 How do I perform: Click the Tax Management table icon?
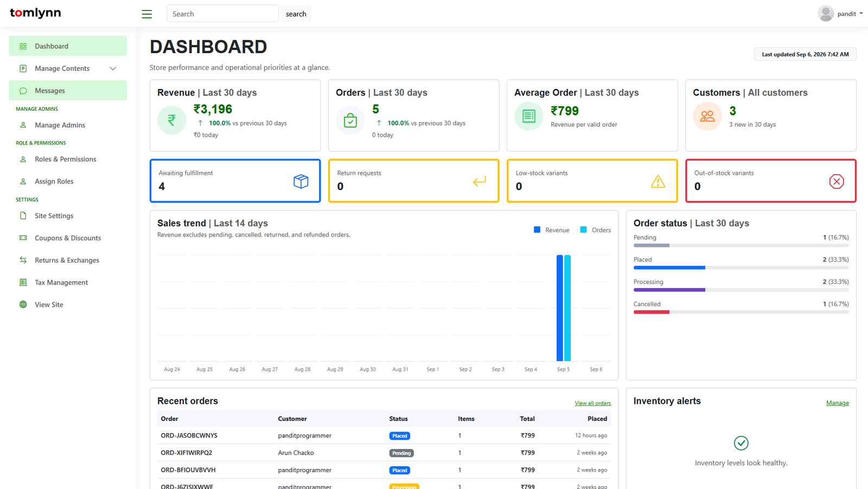pyautogui.click(x=23, y=282)
